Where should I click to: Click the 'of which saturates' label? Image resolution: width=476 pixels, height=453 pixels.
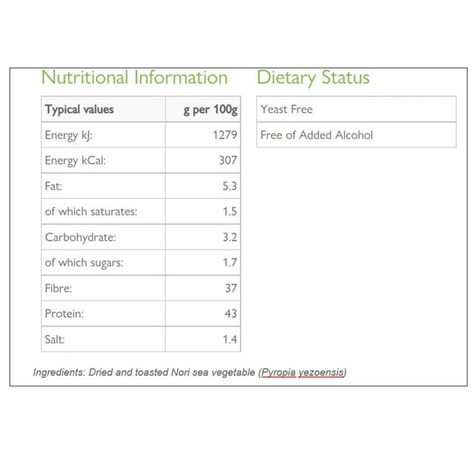(91, 212)
